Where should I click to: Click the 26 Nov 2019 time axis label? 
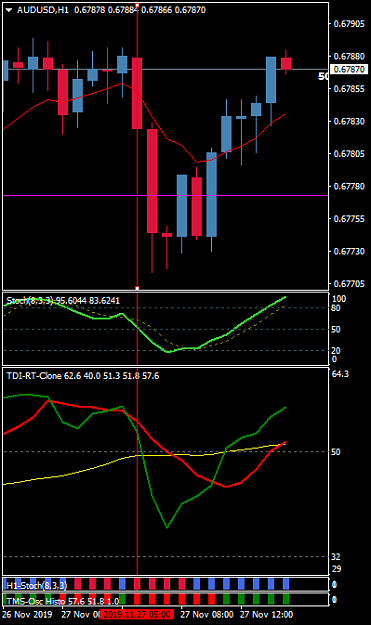pyautogui.click(x=27, y=614)
